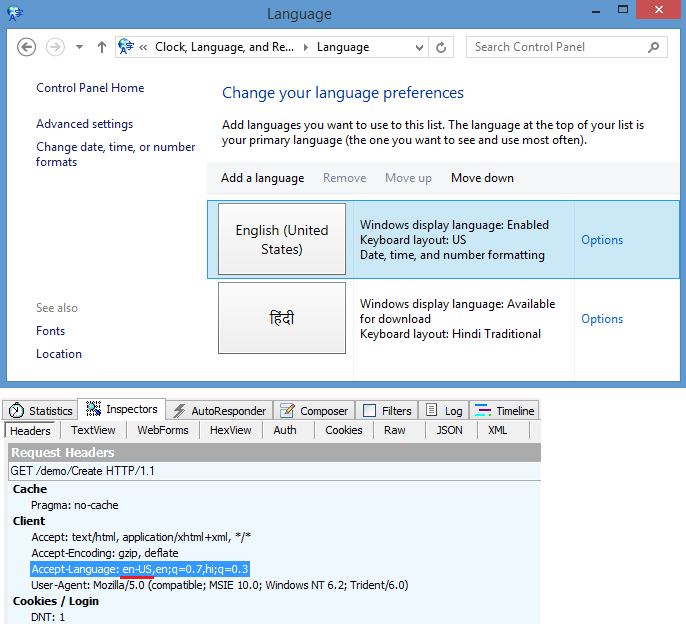The image size is (686, 626).
Task: Select the Headers inspector tab
Action: point(30,430)
